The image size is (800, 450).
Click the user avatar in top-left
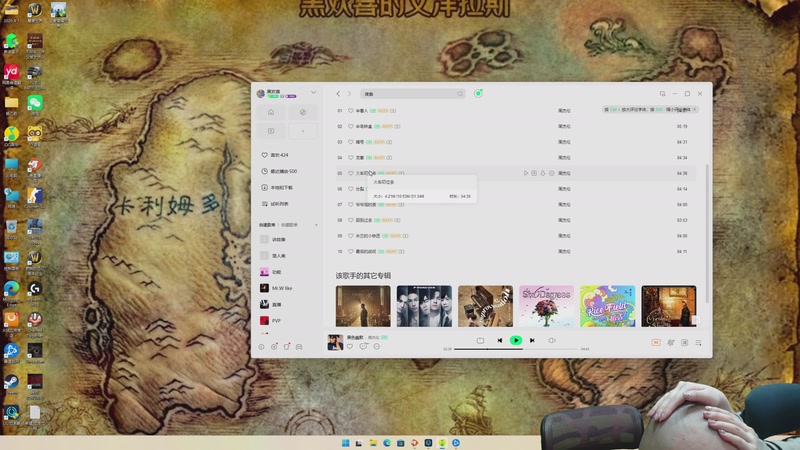coord(261,93)
